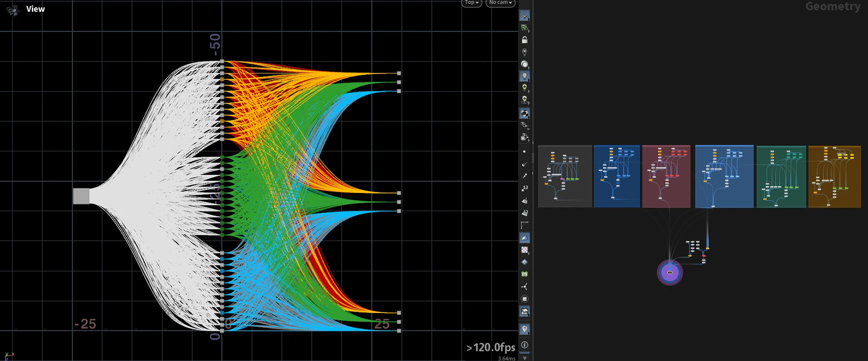868x361 pixels.
Task: Click the display primitive normals icon
Action: tap(525, 201)
